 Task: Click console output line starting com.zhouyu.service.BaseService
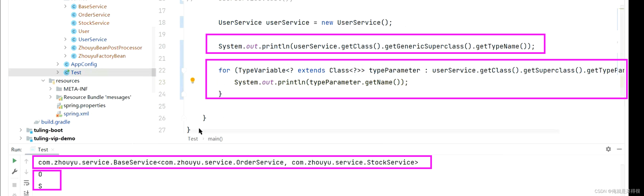pyautogui.click(x=228, y=163)
